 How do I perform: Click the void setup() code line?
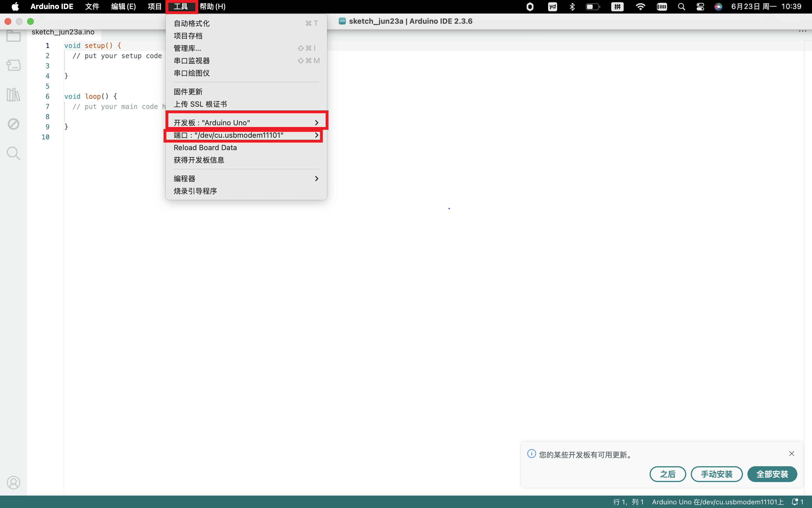click(x=92, y=45)
